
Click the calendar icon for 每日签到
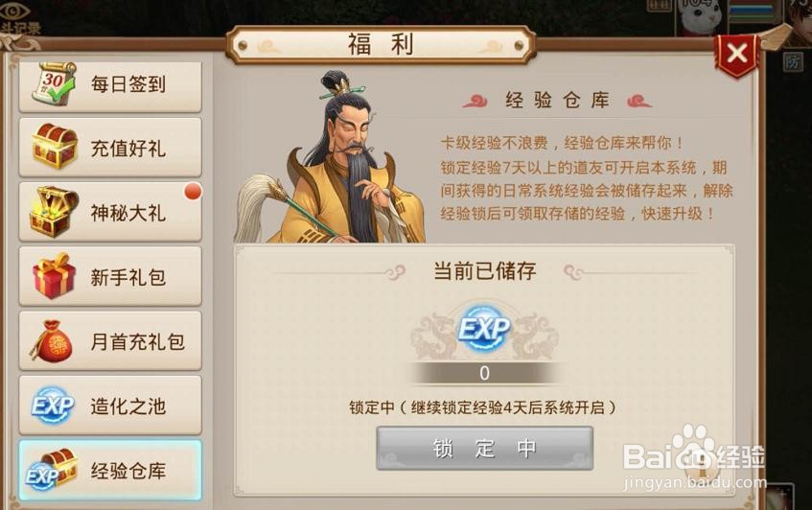tap(54, 83)
